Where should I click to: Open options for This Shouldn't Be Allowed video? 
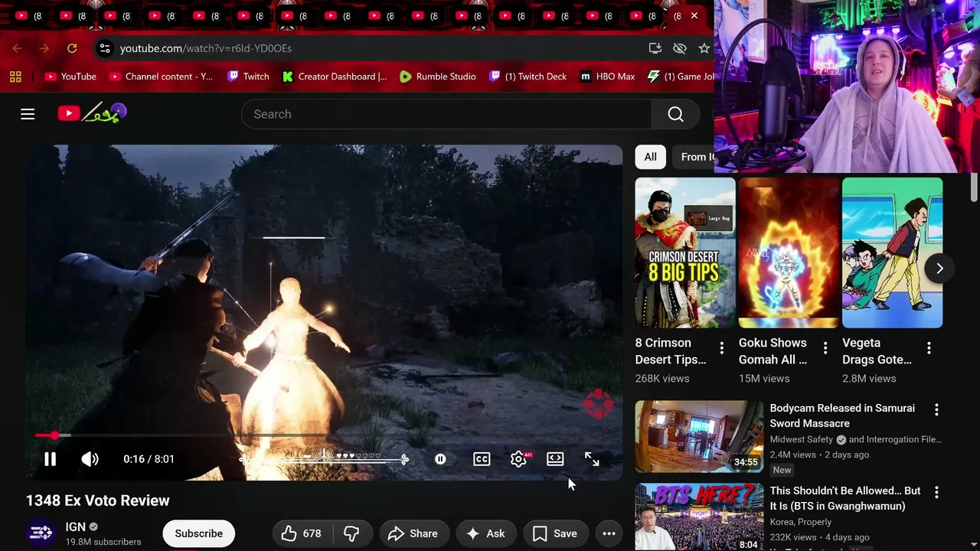pos(936,493)
